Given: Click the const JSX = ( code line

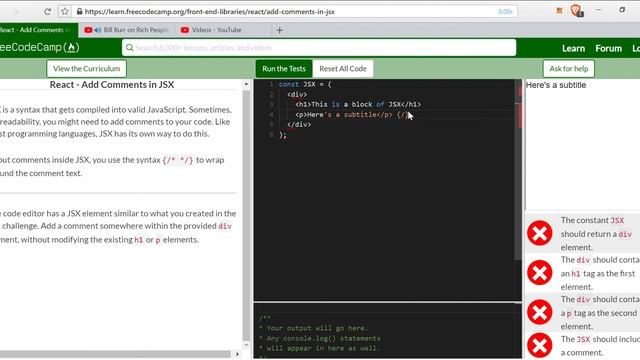Looking at the screenshot, I should click(305, 84).
